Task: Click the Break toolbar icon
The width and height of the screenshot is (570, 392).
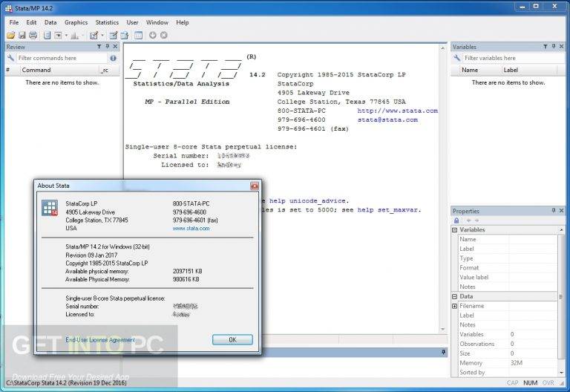Action: 164,36
